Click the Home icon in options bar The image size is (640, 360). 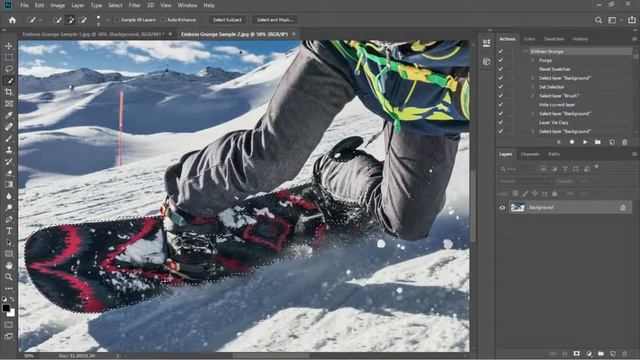12,20
